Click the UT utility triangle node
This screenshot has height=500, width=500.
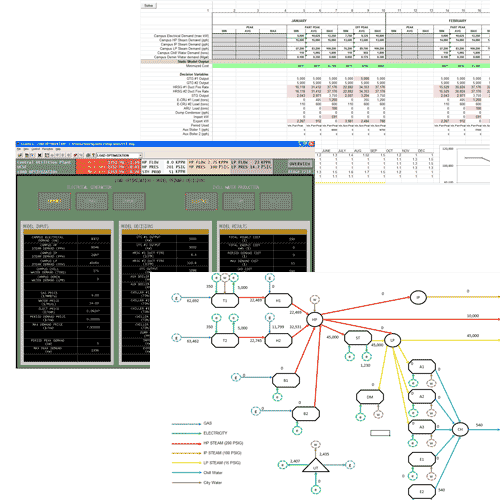point(316,465)
